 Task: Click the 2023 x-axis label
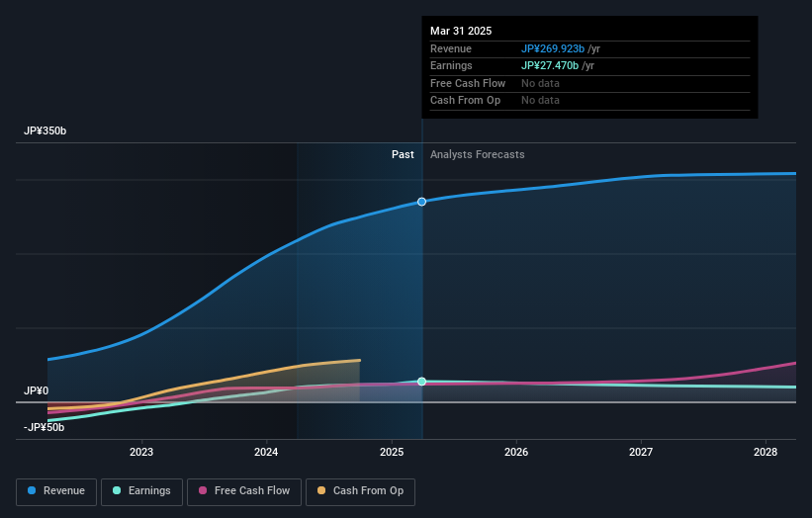point(141,453)
